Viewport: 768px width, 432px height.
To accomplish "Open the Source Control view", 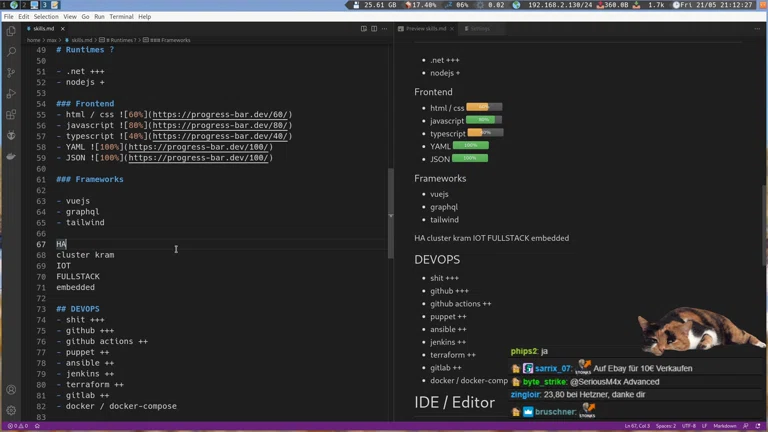I will click(11, 72).
